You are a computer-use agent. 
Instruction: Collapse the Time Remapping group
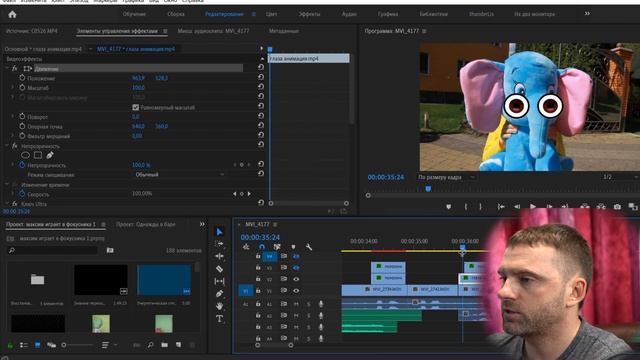pos(7,184)
